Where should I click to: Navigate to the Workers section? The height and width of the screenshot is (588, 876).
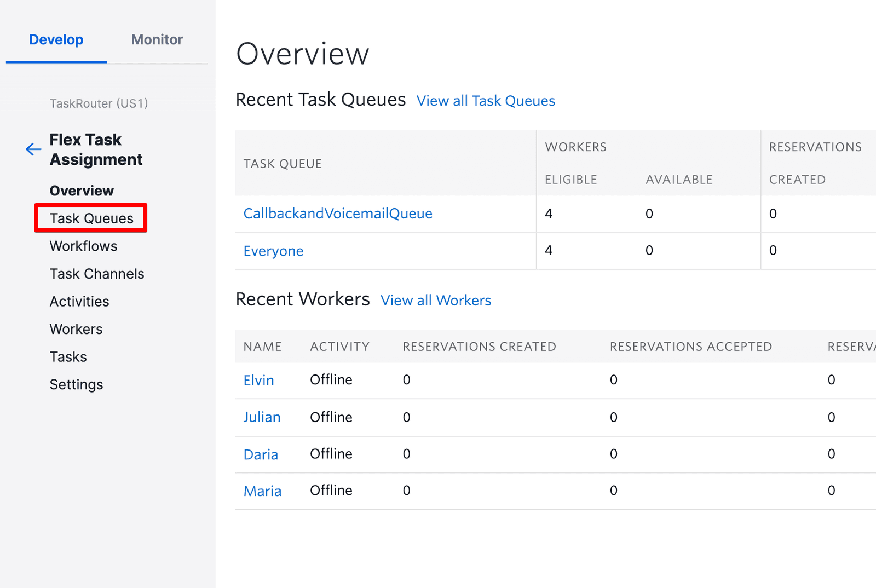point(76,329)
